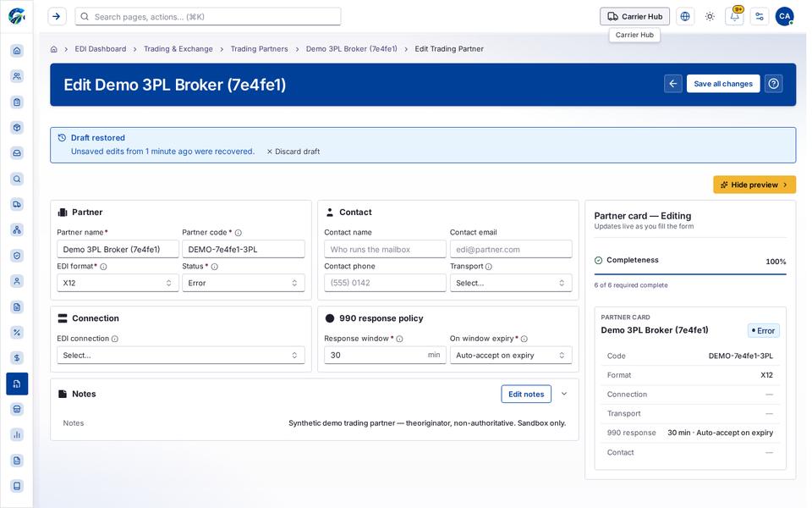Collapse the Notes section chevron

click(x=564, y=394)
